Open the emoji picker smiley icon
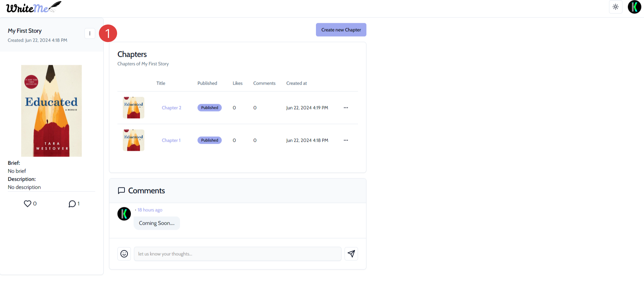The image size is (644, 303). 124,254
